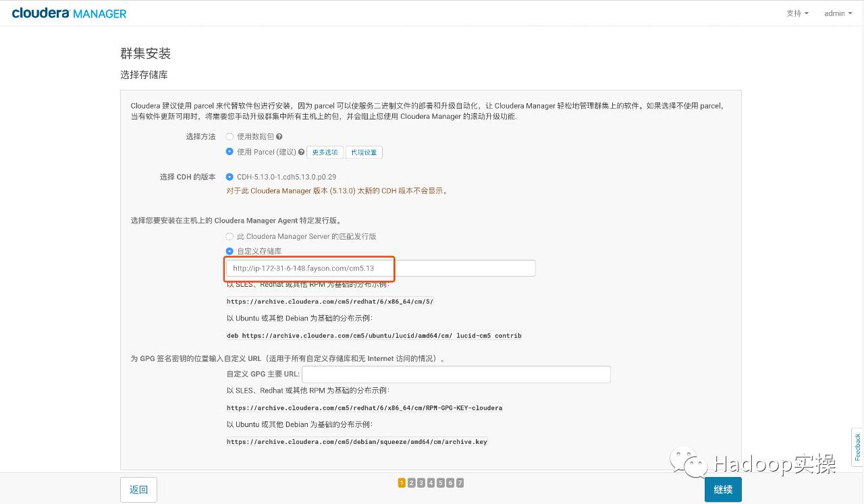Click the RPM-GPG-KEY-cloudera example URL

point(364,408)
